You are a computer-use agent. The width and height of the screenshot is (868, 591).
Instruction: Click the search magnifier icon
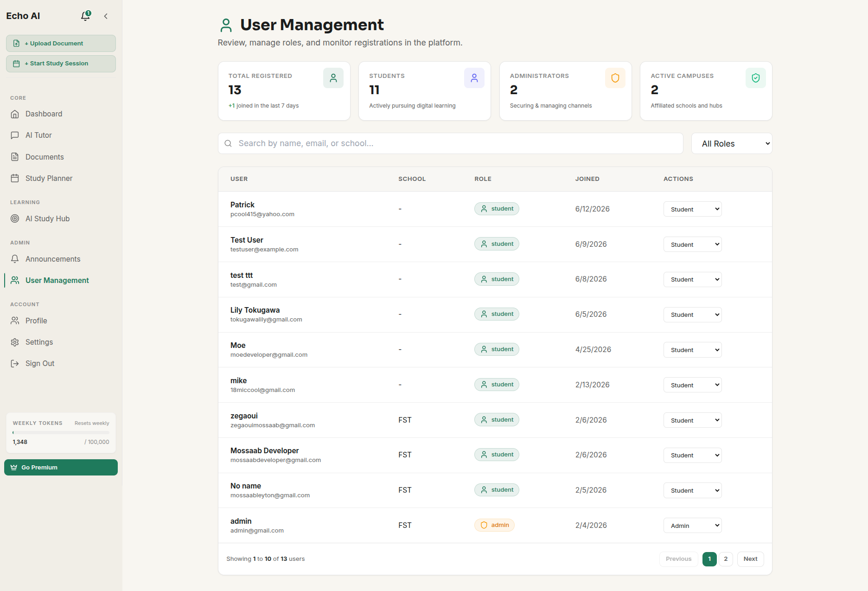pyautogui.click(x=228, y=143)
